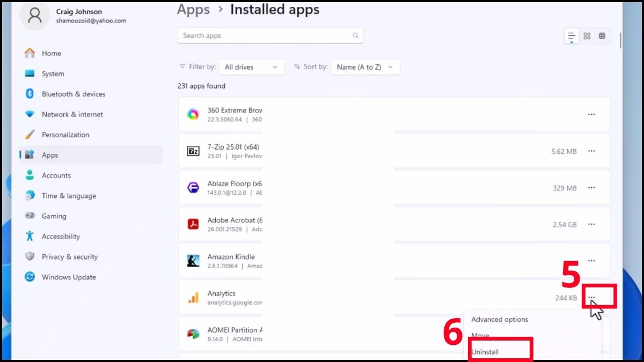Open Network & internet settings
The height and width of the screenshot is (362, 644).
click(72, 114)
